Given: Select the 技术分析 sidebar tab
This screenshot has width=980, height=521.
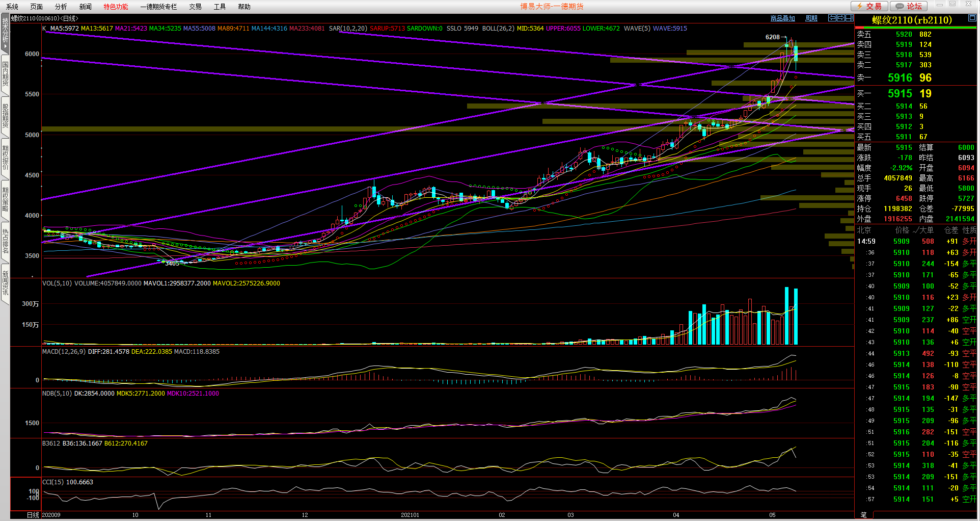Looking at the screenshot, I should point(5,34).
